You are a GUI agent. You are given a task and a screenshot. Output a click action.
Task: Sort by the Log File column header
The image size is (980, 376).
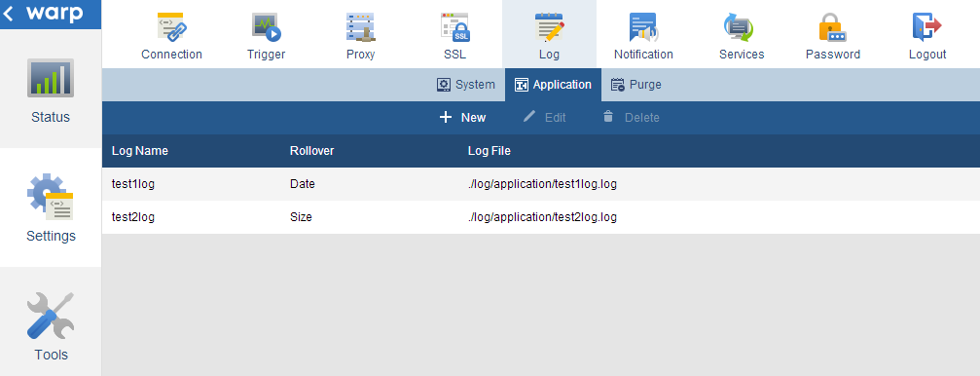(490, 151)
